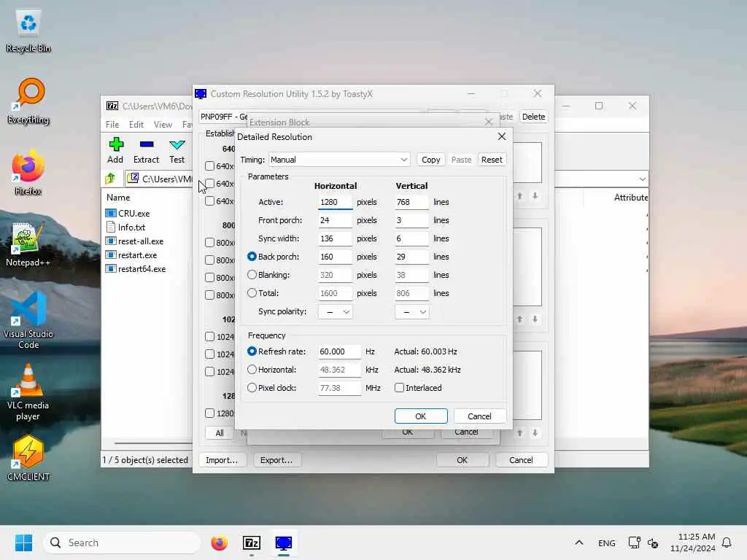
Task: Click the Extract button in 7-Zip toolbar
Action: [x=146, y=150]
